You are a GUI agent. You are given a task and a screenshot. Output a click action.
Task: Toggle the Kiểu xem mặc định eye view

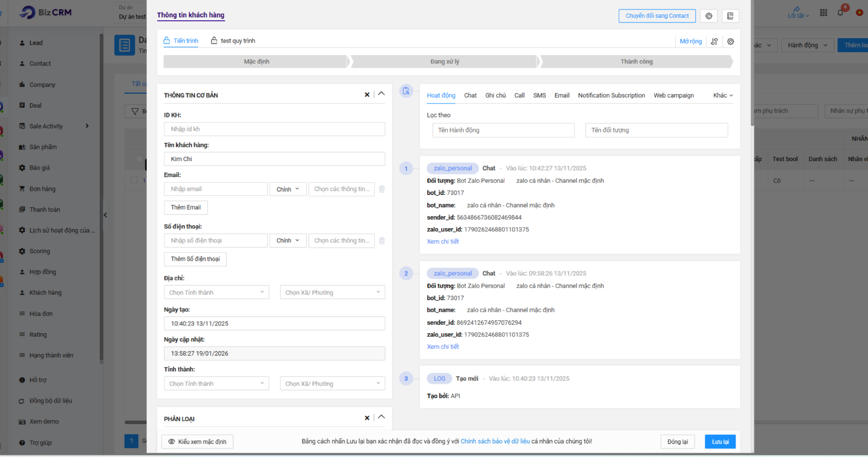coord(198,442)
